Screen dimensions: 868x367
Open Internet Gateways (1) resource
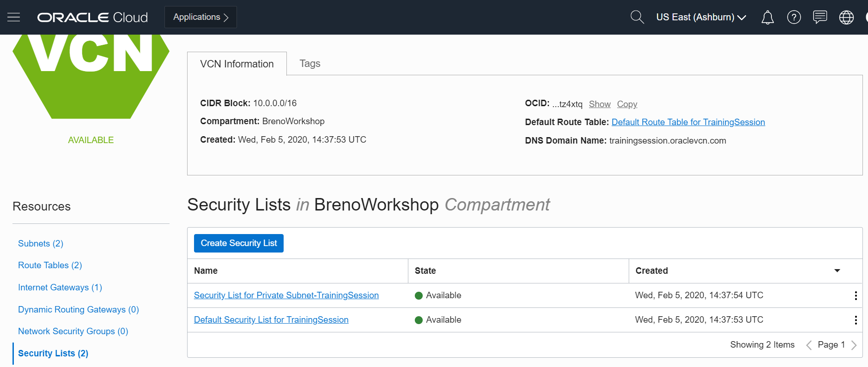click(60, 287)
